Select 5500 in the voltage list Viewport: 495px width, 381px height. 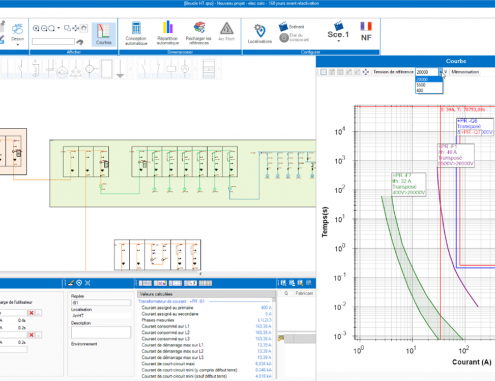[x=429, y=85]
